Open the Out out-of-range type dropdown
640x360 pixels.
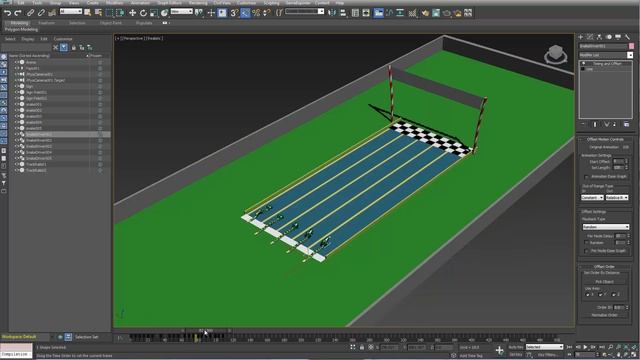(x=617, y=198)
